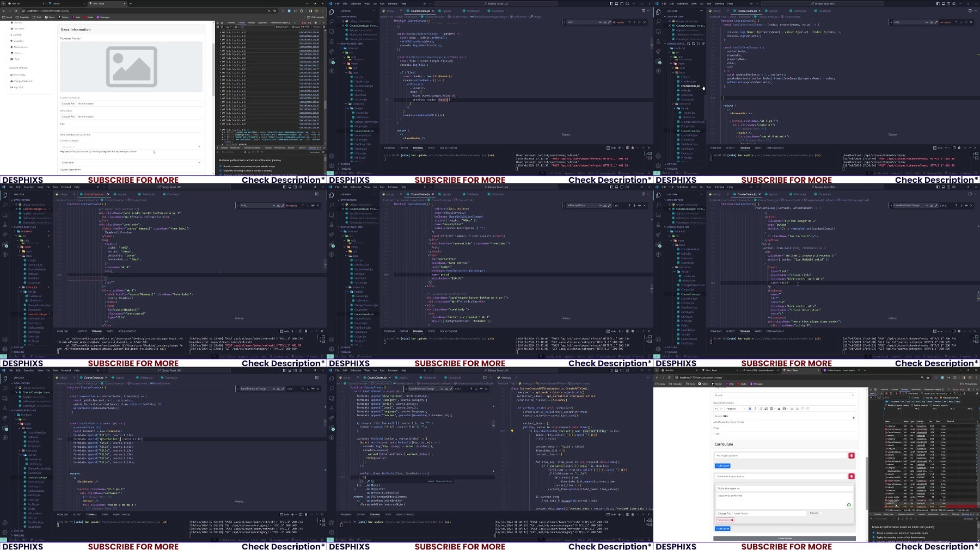Screen dimensions: 980x550
Task: Open Explorer view in top-middle VS Code frame
Action: [332, 12]
